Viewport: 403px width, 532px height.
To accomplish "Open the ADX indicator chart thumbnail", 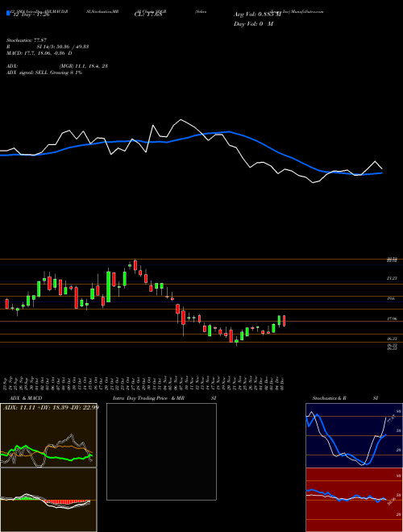I will tap(48, 435).
